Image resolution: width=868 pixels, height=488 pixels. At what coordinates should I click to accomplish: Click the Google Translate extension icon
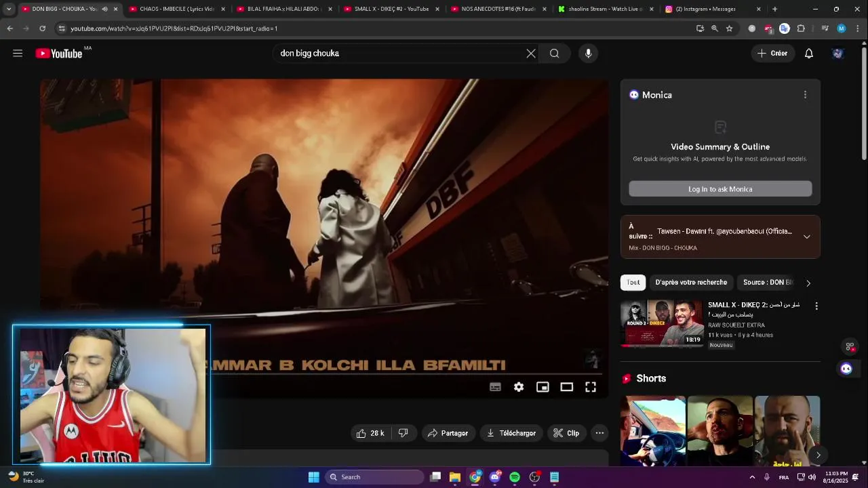tap(785, 28)
